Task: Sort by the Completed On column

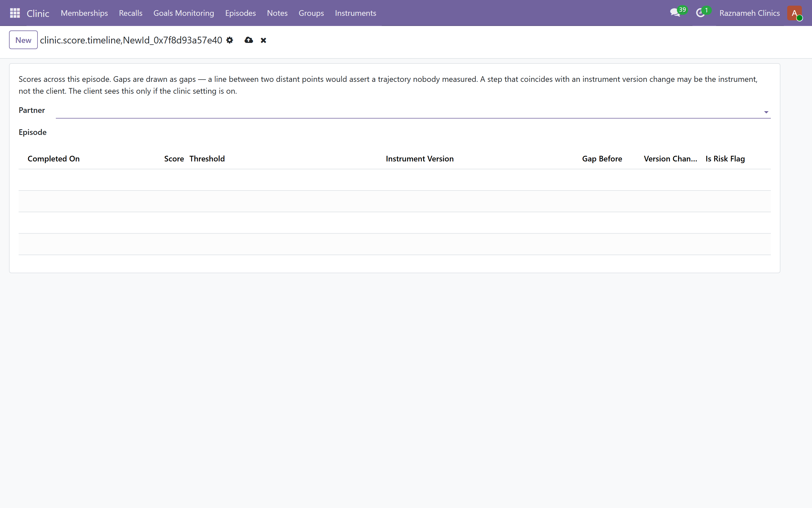Action: pyautogui.click(x=54, y=159)
